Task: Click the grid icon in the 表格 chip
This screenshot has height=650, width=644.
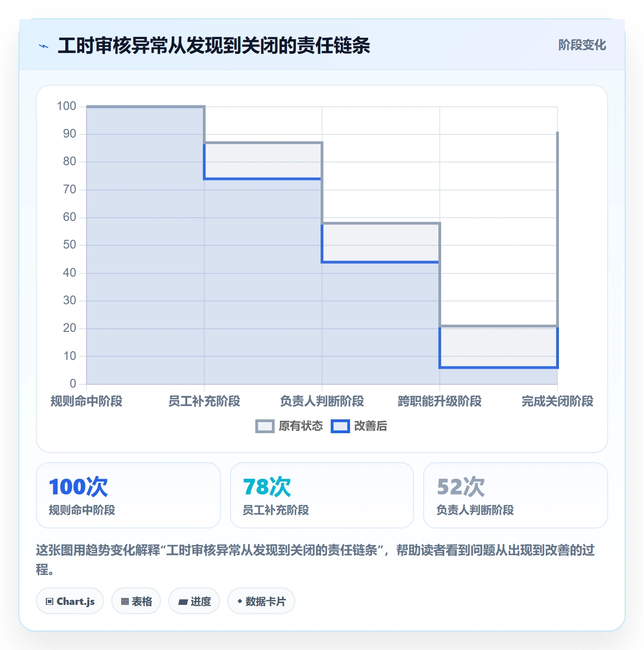Action: [x=125, y=602]
